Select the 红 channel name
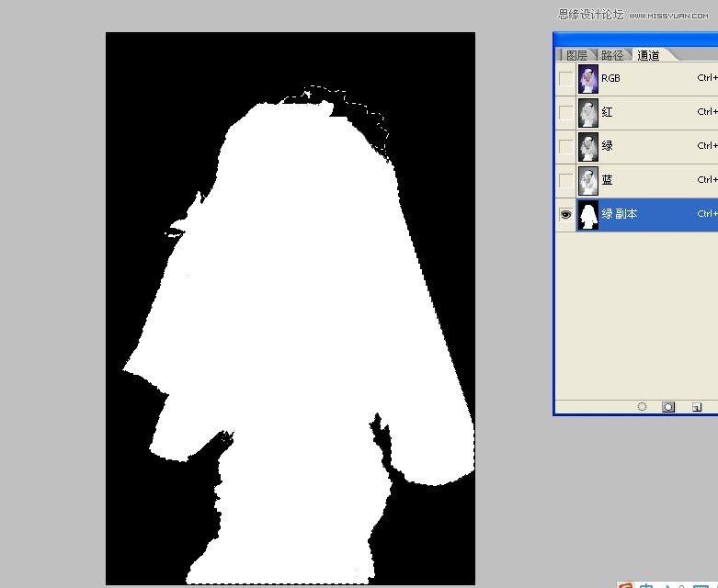718x588 pixels. coord(607,113)
